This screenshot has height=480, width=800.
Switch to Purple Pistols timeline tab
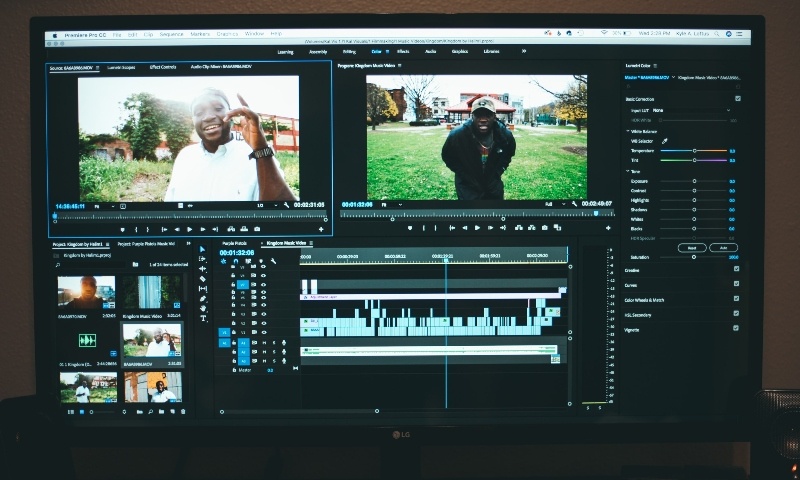pos(235,243)
